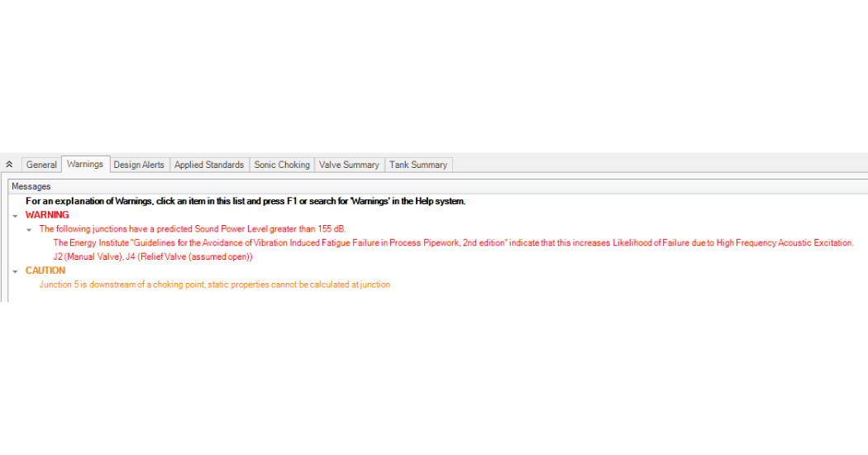868x455 pixels.
Task: Click the bold Warnings help explanation line
Action: tap(246, 201)
